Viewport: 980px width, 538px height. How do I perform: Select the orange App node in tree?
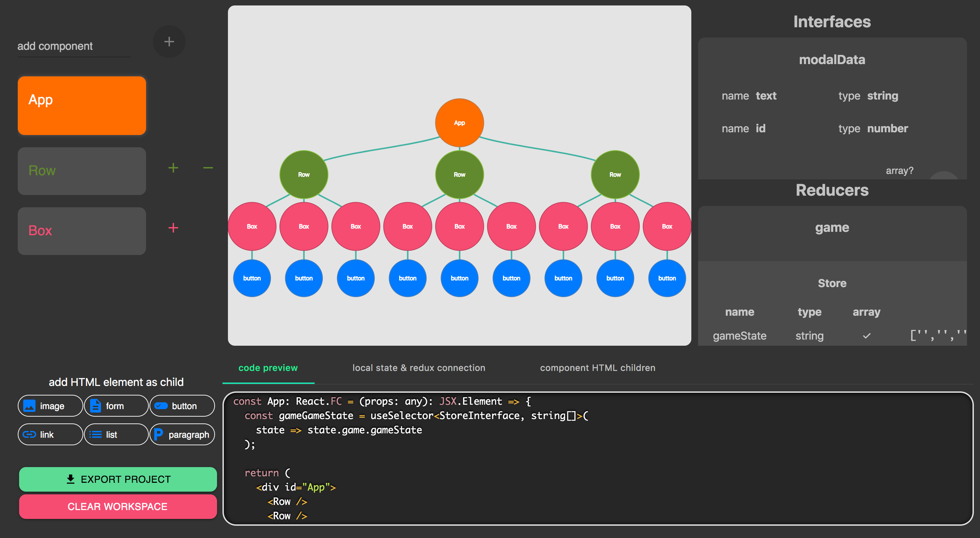[x=459, y=123]
